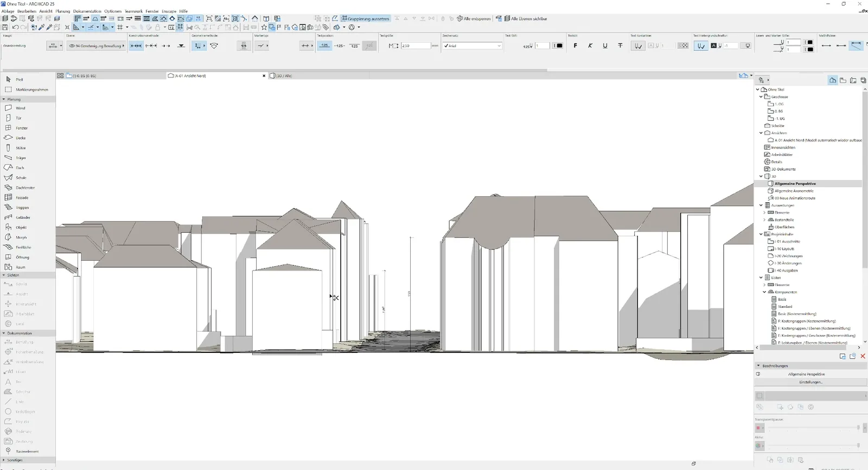Select the text-above-line Textposition option

point(324,46)
